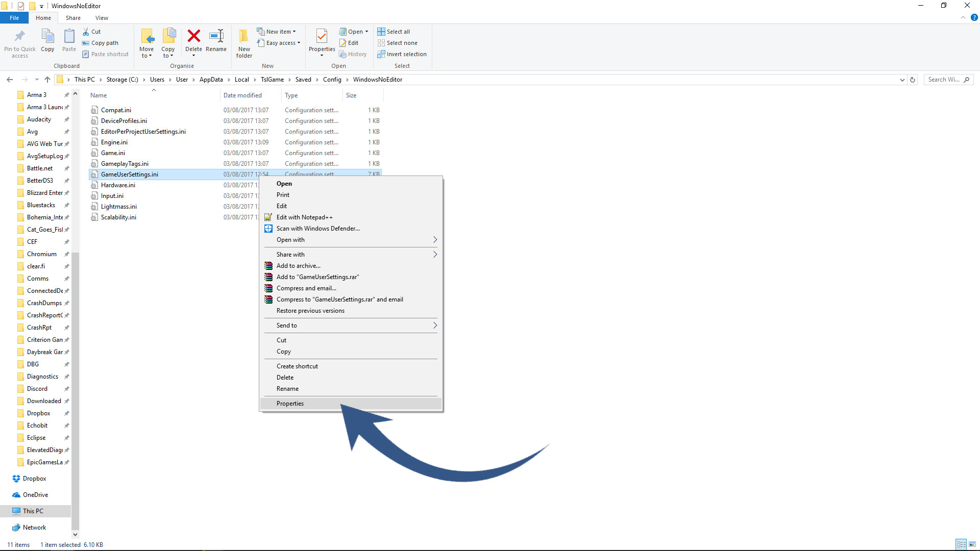Expand the Open with submenu arrow

pos(435,240)
